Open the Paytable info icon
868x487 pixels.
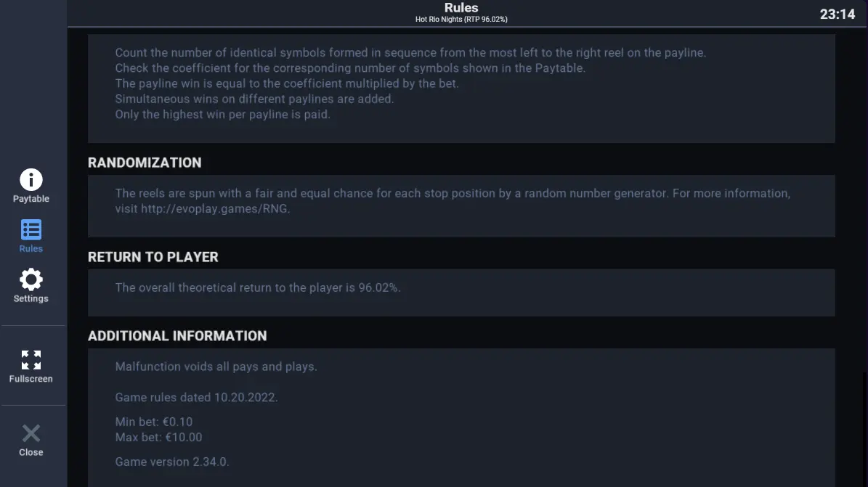tap(31, 180)
